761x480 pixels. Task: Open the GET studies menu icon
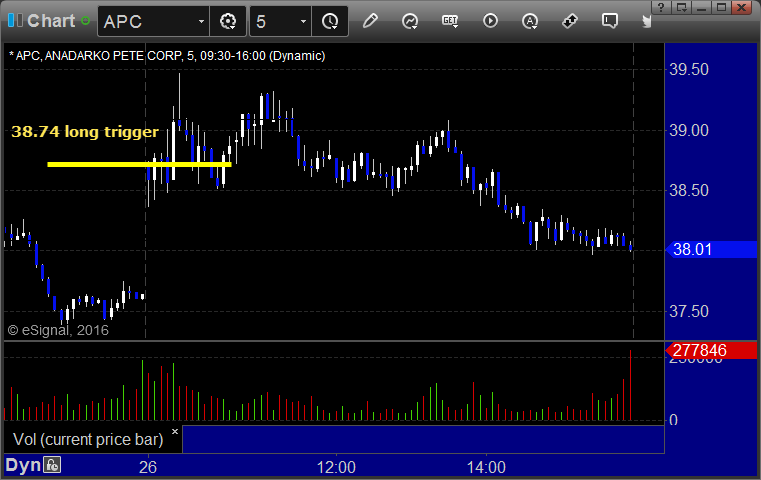coord(450,21)
